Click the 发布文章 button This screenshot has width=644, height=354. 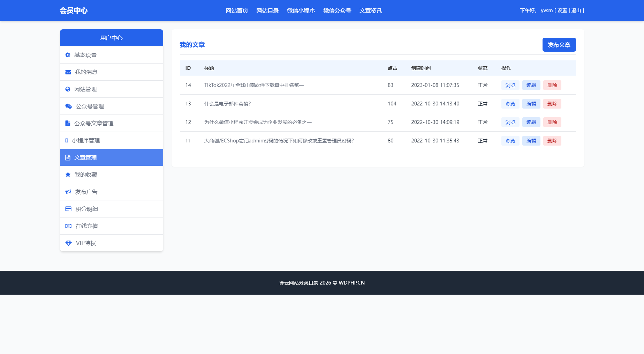click(x=559, y=45)
